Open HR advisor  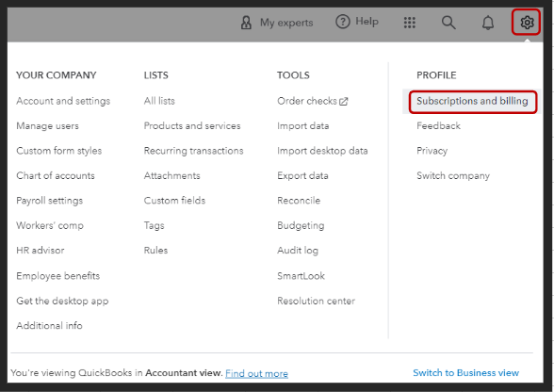click(x=41, y=251)
